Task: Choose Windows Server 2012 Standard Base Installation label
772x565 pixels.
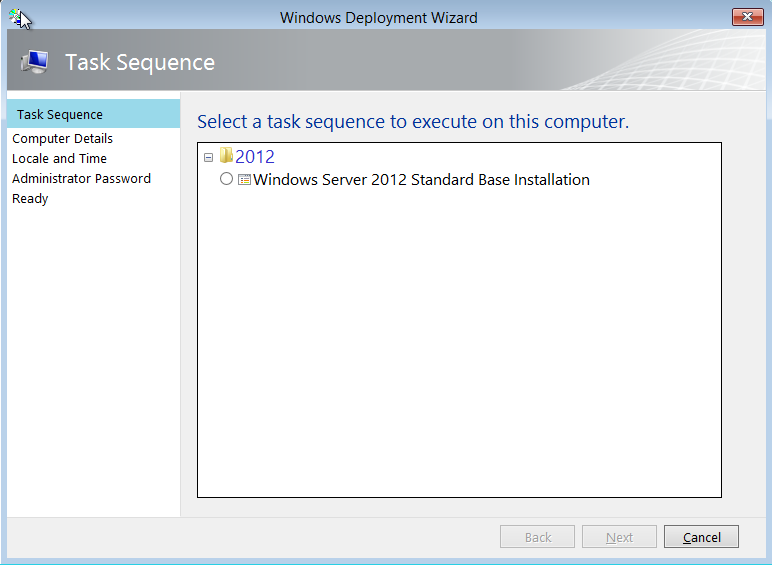Action: click(421, 180)
